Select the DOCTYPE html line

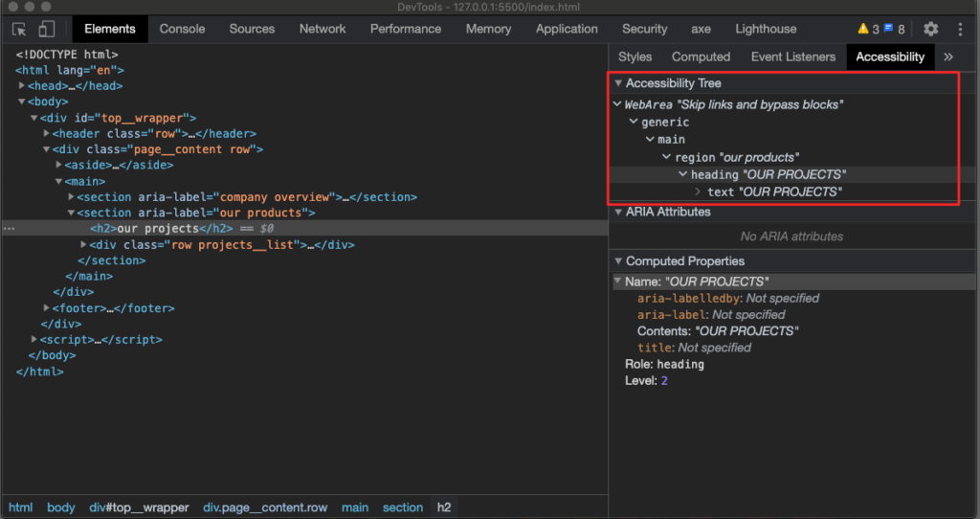point(67,55)
